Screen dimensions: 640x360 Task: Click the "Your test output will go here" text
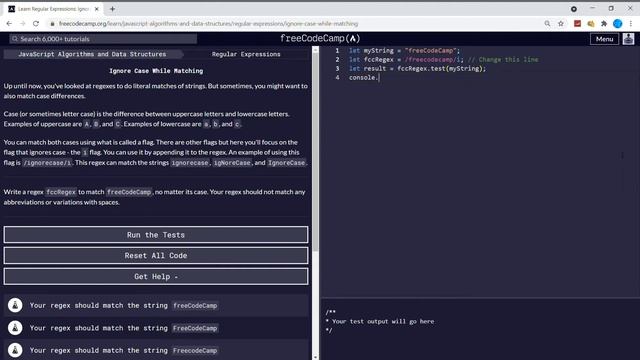click(x=383, y=321)
